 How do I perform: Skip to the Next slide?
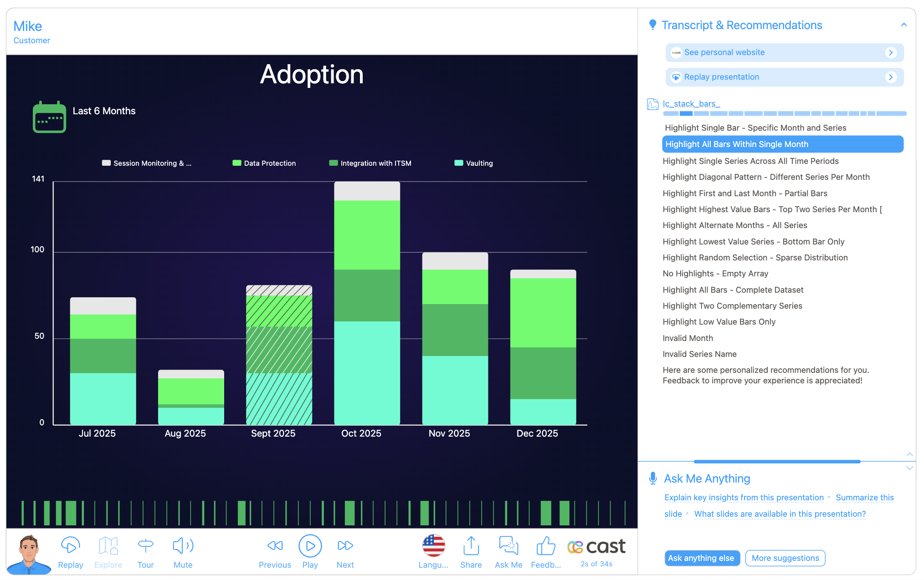(x=345, y=545)
